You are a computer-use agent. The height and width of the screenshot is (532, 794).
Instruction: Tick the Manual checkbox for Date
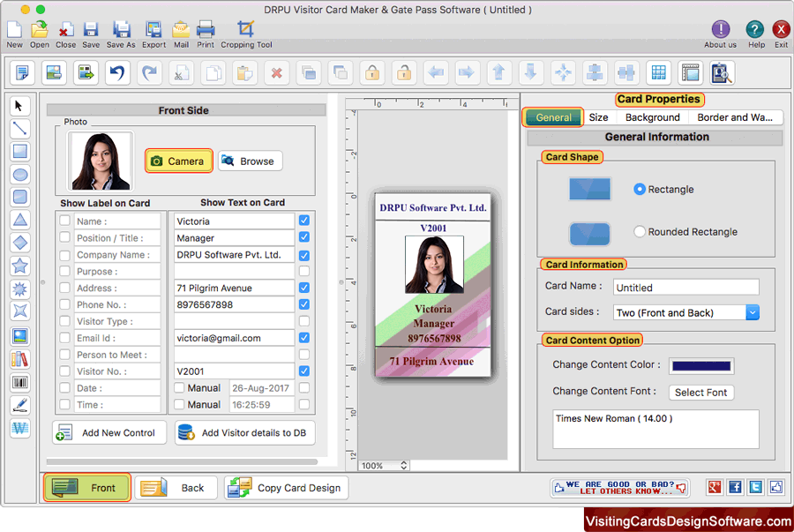click(179, 387)
